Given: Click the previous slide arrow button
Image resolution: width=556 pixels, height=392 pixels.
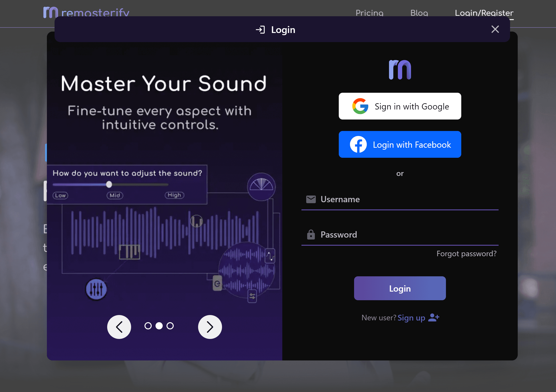Looking at the screenshot, I should 119,327.
